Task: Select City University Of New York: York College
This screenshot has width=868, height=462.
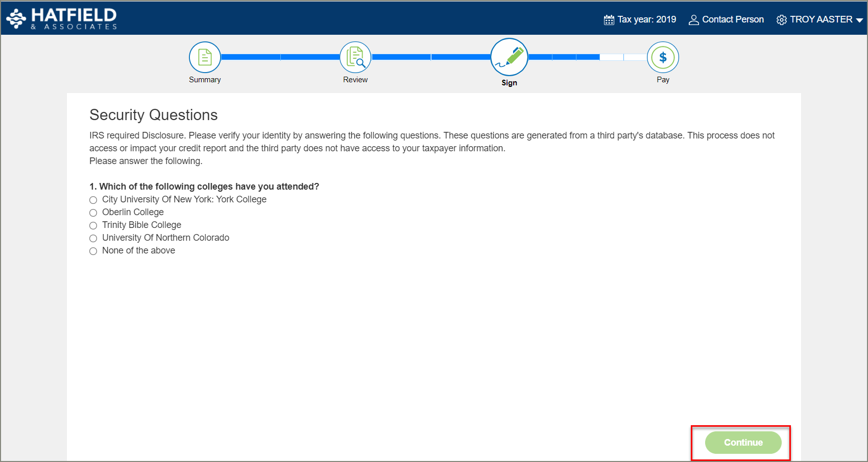Action: (93, 200)
